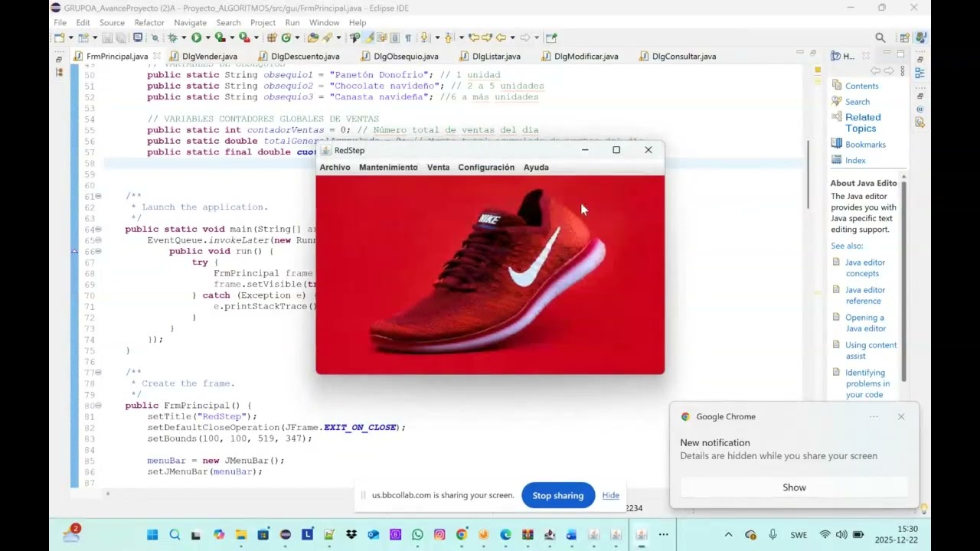Close the Google Chrome notification
980x551 pixels.
[x=901, y=417]
